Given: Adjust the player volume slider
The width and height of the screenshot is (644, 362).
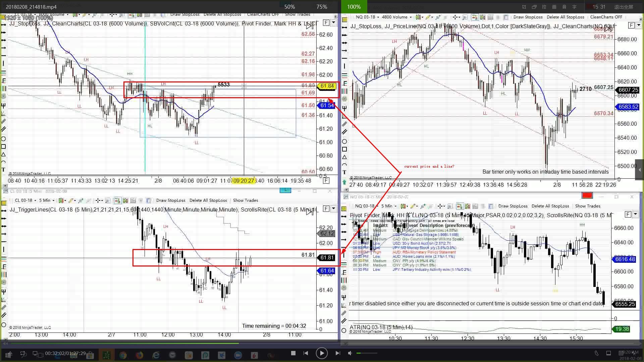Looking at the screenshot, I should point(367,353).
